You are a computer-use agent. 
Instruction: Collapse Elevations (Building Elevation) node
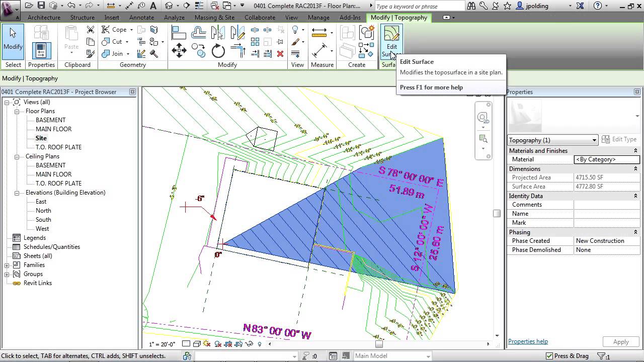(x=17, y=193)
